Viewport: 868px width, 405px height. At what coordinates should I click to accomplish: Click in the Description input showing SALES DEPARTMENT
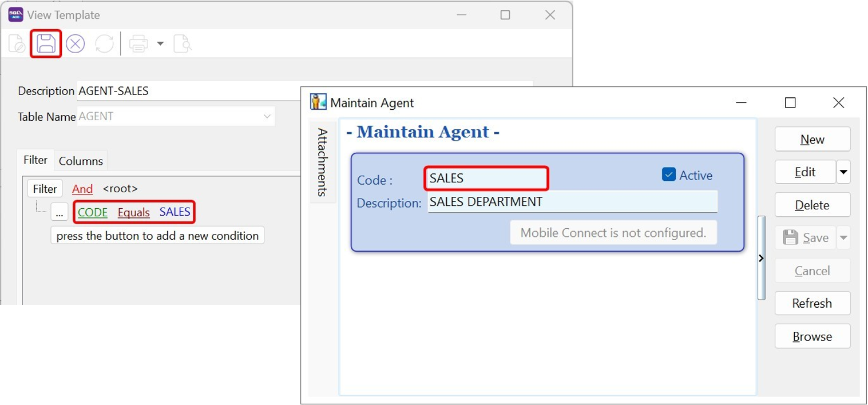pyautogui.click(x=572, y=201)
